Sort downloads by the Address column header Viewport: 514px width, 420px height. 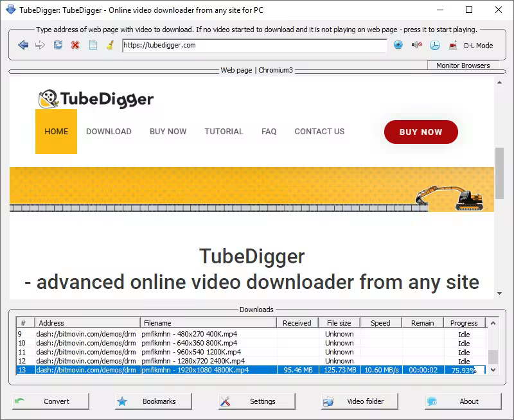click(87, 322)
